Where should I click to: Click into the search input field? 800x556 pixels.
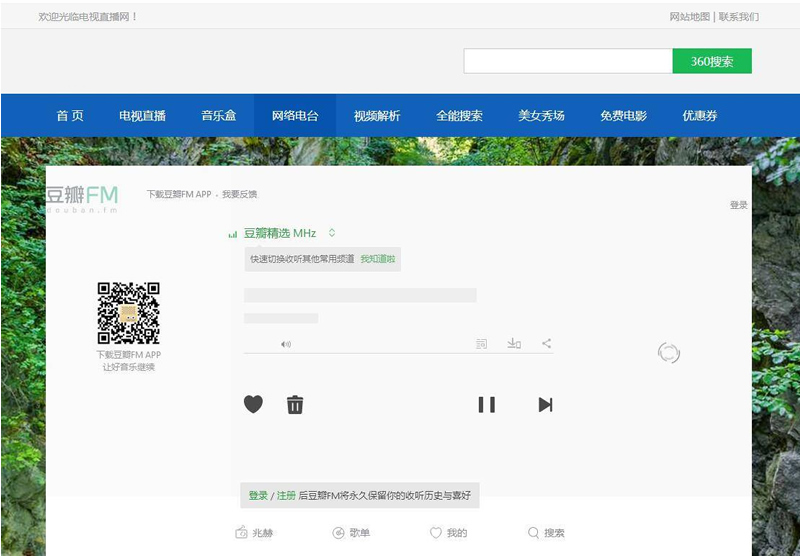[567, 61]
